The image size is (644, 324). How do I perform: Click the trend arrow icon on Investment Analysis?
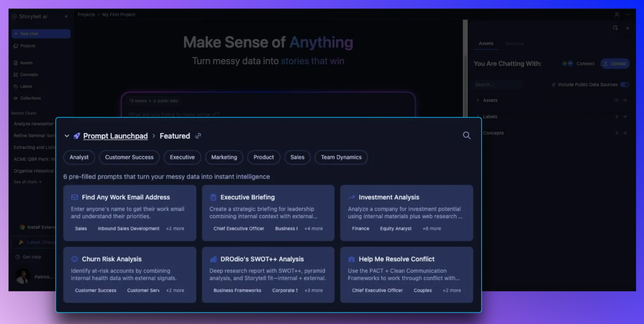351,197
